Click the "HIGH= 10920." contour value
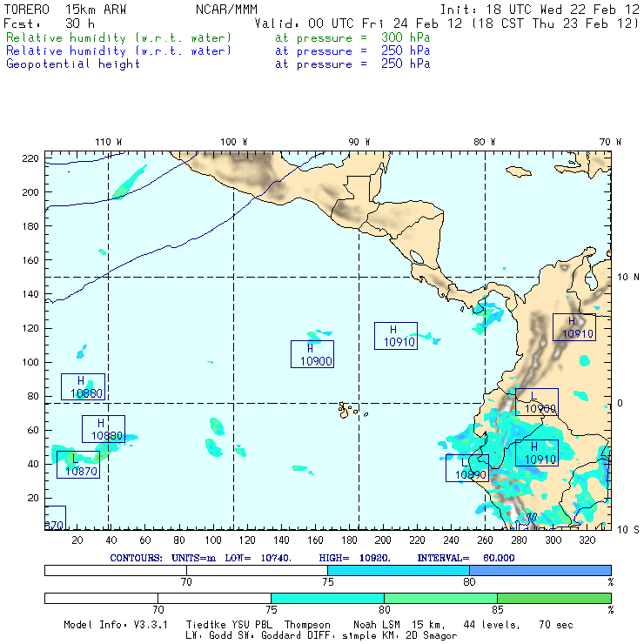Viewport: 644px width, 644px height. (x=354, y=558)
